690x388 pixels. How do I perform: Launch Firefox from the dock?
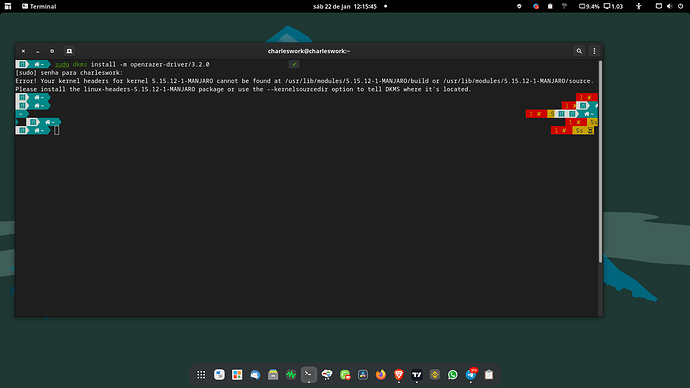pos(381,375)
